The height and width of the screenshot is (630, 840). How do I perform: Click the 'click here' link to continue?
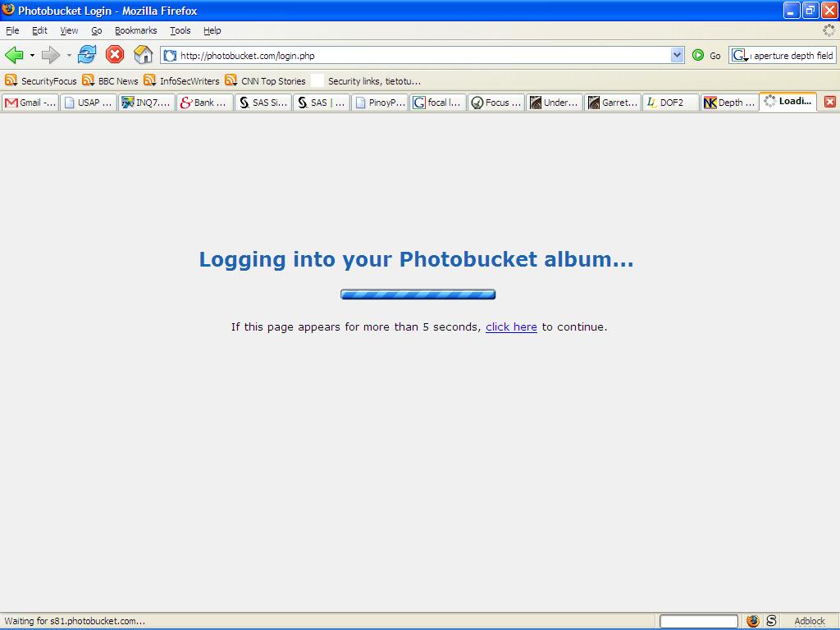[511, 326]
